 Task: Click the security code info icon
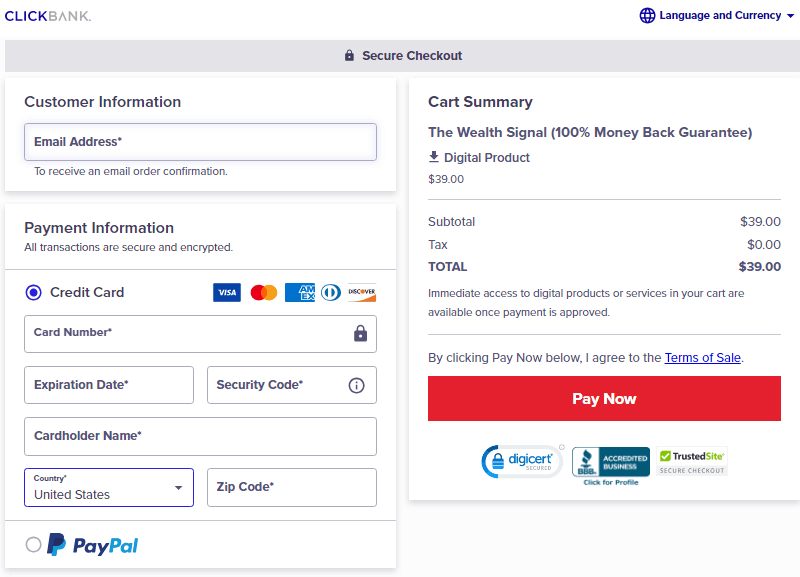(x=356, y=385)
